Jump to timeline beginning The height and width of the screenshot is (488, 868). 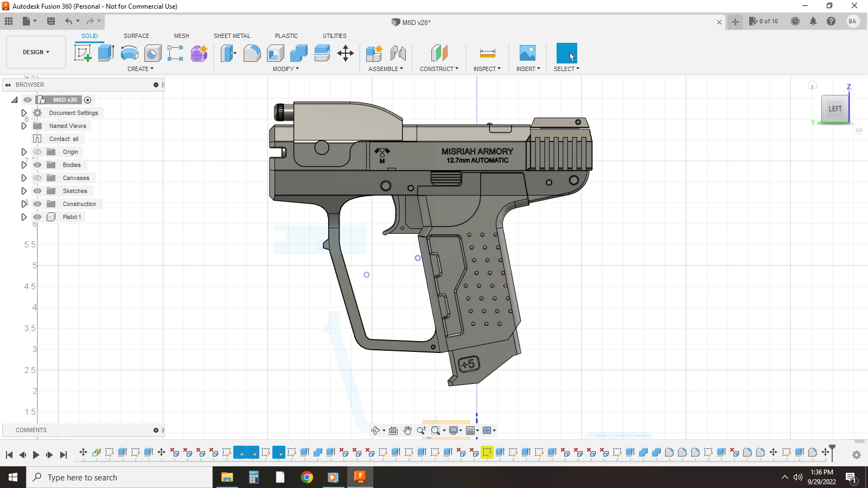(9, 455)
